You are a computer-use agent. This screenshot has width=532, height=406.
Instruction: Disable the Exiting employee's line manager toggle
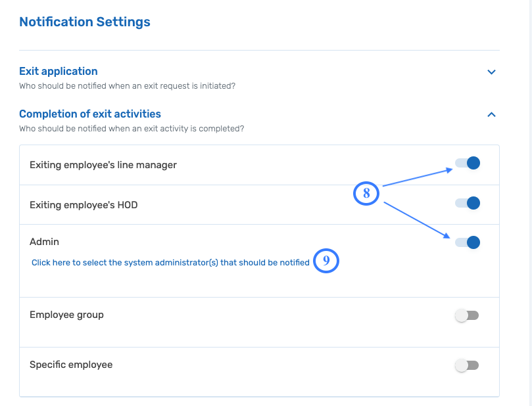tap(467, 163)
